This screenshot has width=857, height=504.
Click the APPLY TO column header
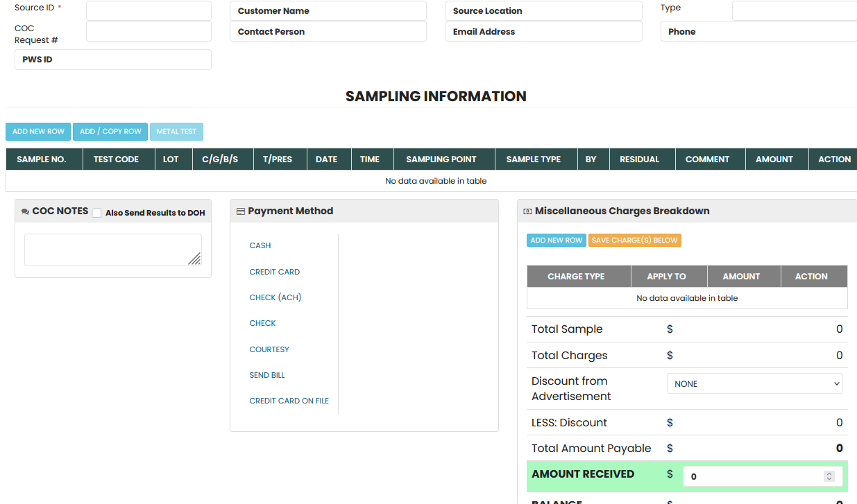[x=669, y=276]
